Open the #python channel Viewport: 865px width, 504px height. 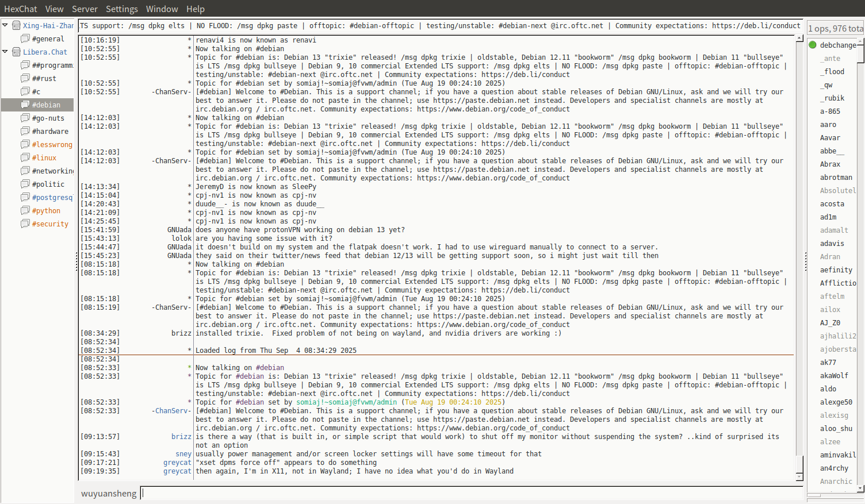46,210
